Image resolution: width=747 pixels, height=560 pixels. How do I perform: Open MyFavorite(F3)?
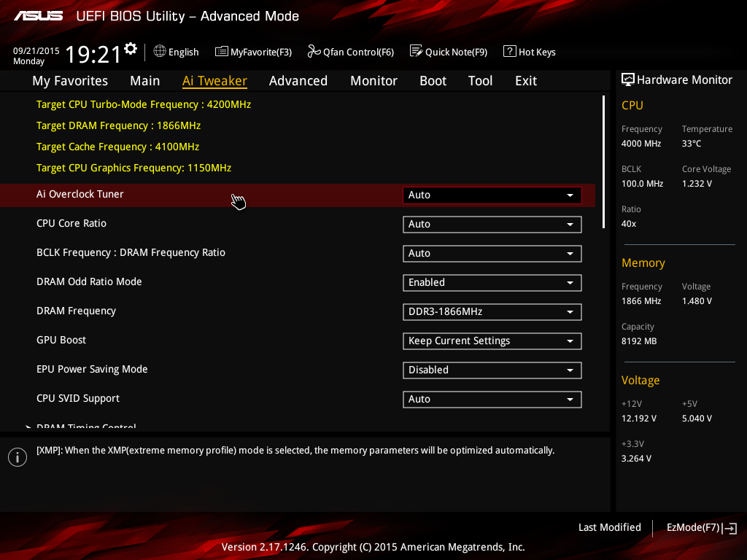253,52
